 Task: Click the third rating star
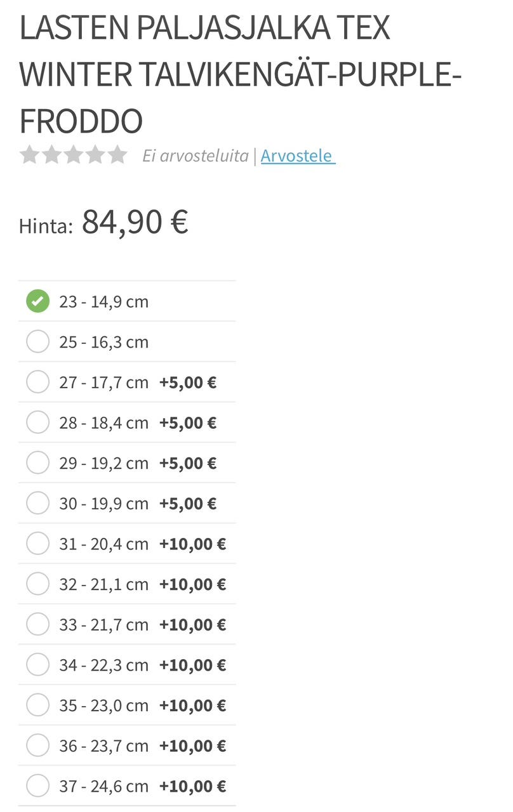74,155
